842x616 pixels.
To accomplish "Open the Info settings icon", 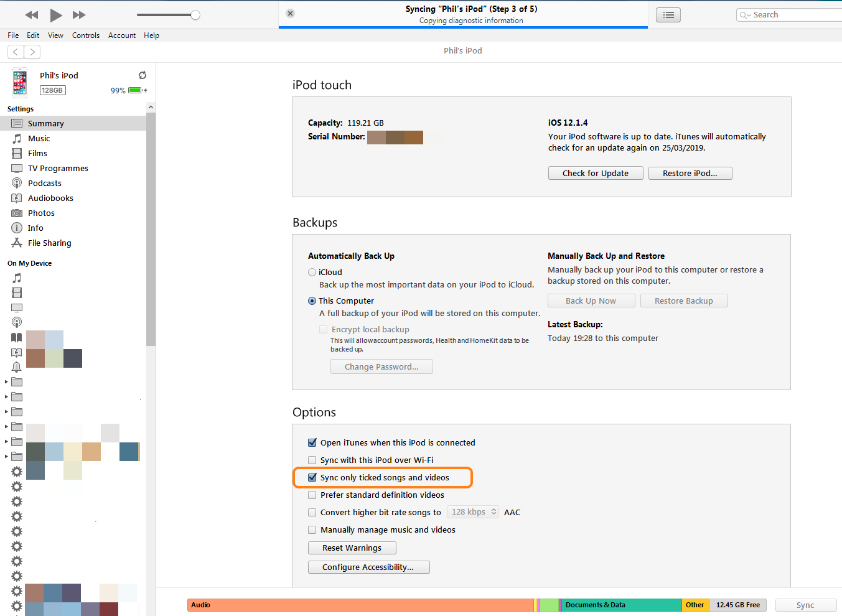I will [17, 228].
